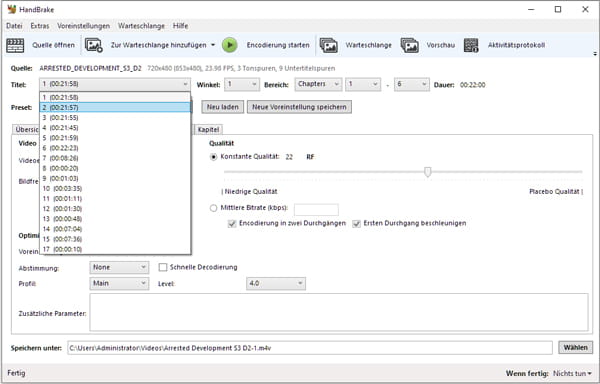Screen dimensions: 600x384
Task: Select title 4 (00:21:45) in list
Action: (x=115, y=128)
